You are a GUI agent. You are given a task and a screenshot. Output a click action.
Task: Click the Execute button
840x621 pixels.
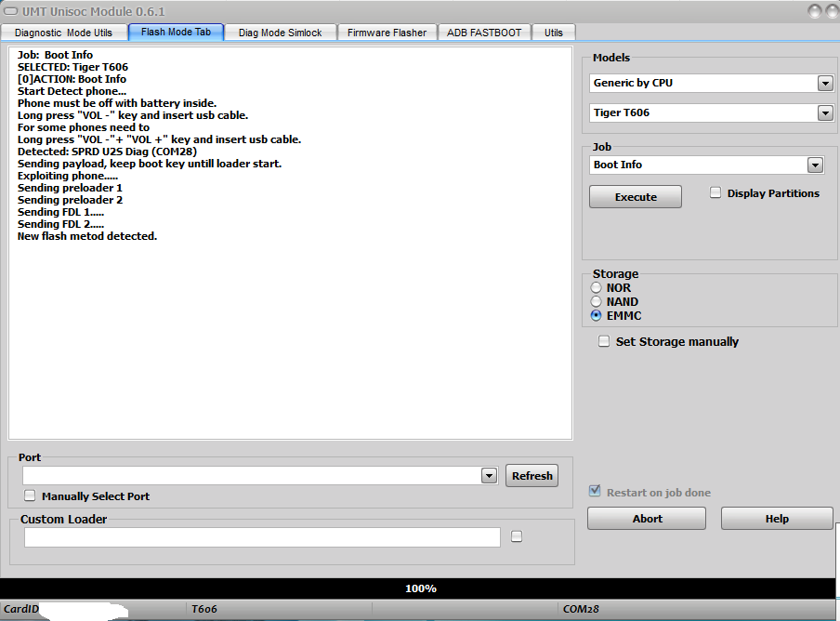point(636,197)
